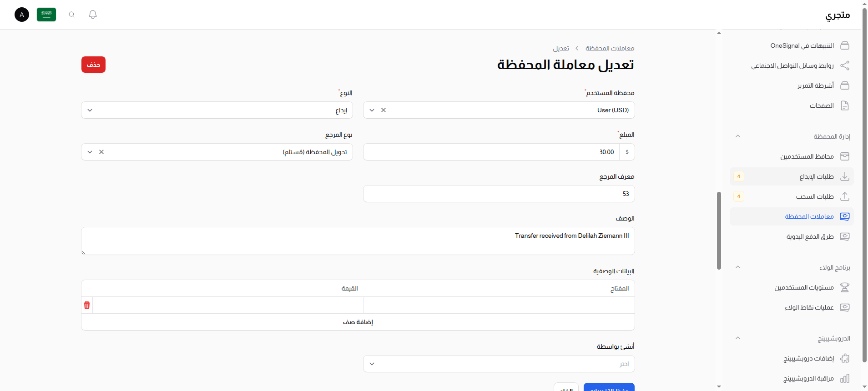
Task: Click the متجري store logo
Action: (838, 15)
